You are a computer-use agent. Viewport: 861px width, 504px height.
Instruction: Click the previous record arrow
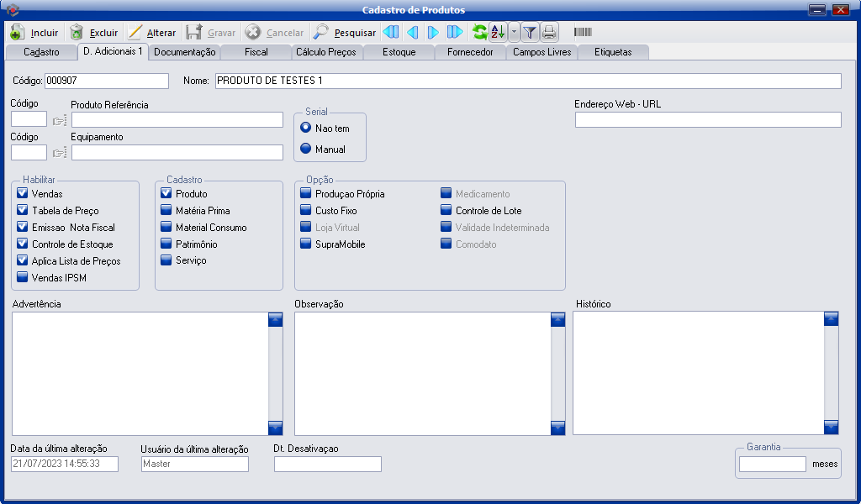click(412, 33)
